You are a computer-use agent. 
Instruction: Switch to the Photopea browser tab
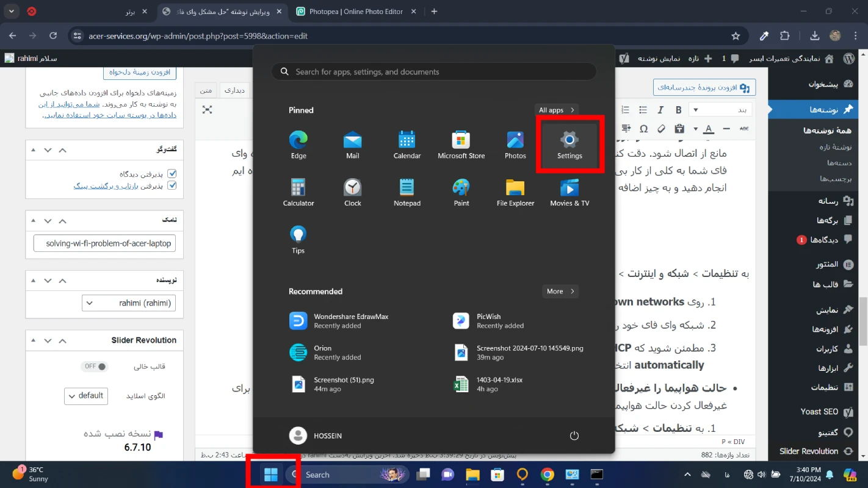pos(354,11)
